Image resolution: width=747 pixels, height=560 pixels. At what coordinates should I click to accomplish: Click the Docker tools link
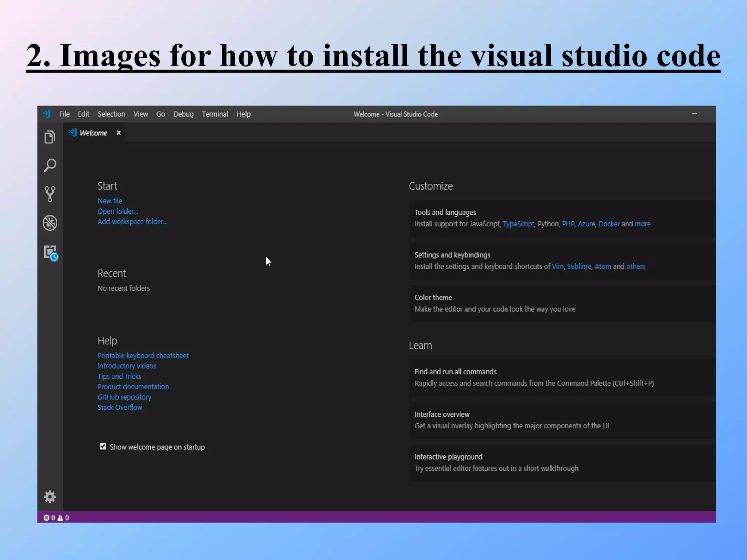609,224
